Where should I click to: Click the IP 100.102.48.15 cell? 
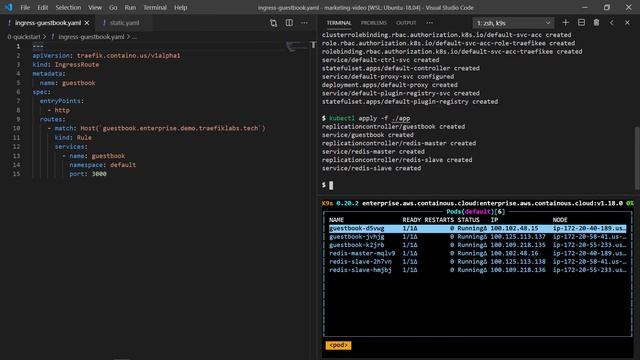pyautogui.click(x=514, y=228)
